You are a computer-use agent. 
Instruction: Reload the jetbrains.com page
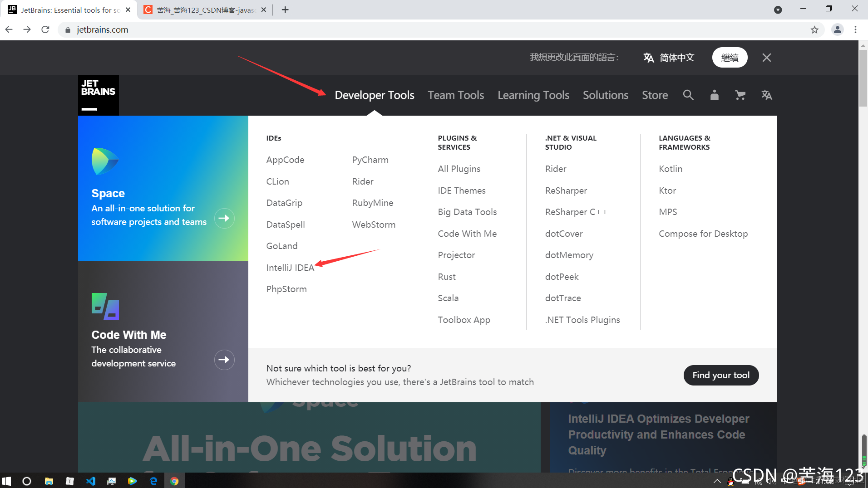[45, 29]
